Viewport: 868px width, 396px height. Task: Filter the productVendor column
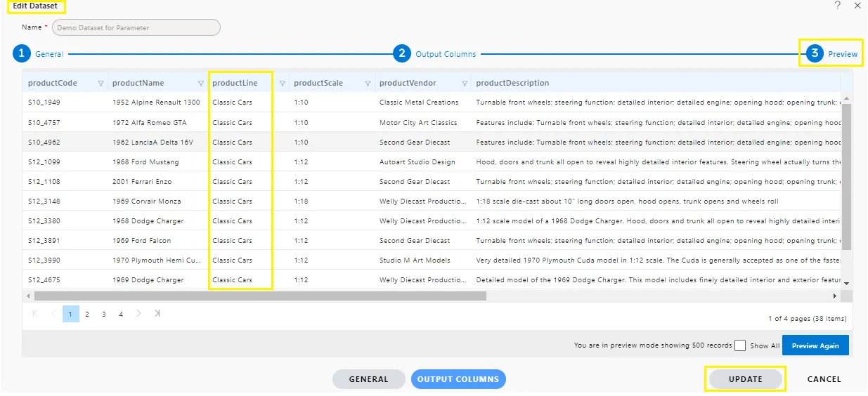[x=465, y=84]
